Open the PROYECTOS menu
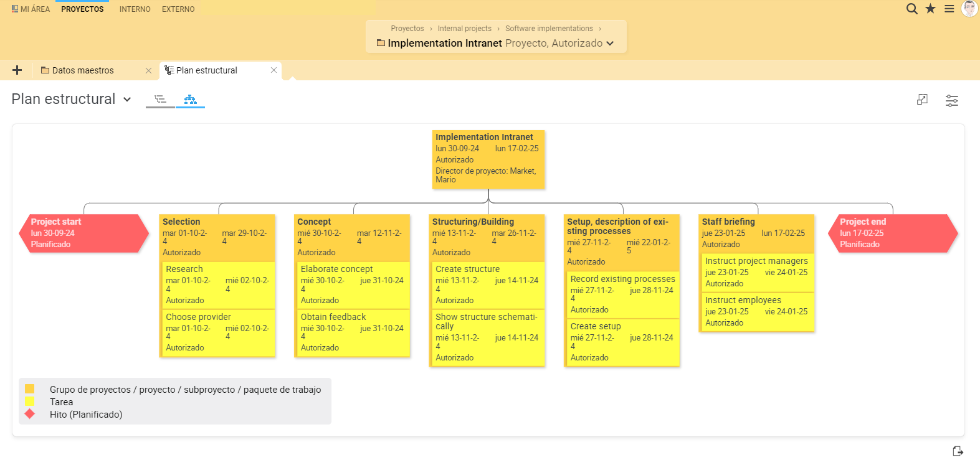The height and width of the screenshot is (460, 980). coord(82,9)
